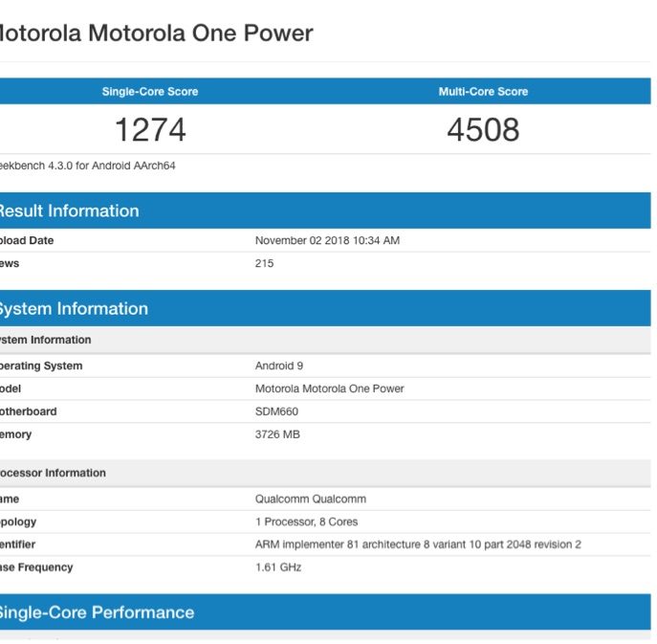Viewport: 657px width, 644px height.
Task: Select the Single-Core Score column header
Action: 150,92
